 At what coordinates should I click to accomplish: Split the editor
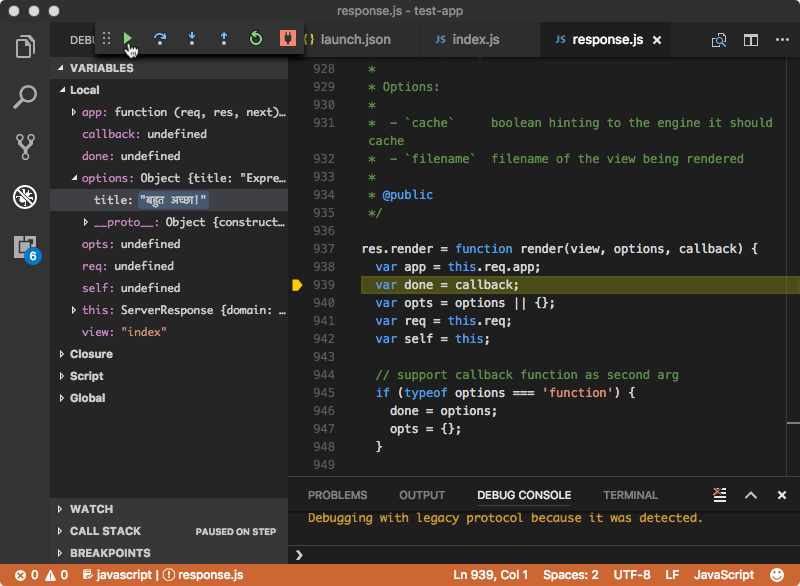point(751,40)
